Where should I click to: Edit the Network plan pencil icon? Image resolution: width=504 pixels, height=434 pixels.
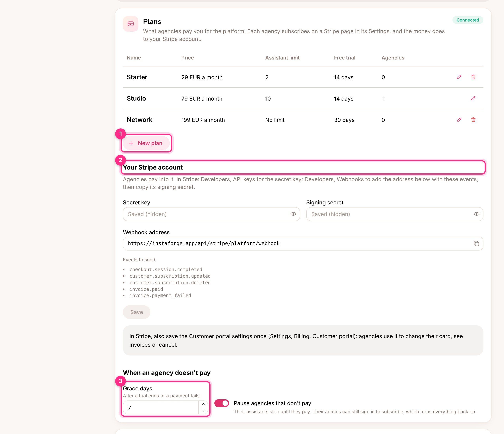[459, 120]
